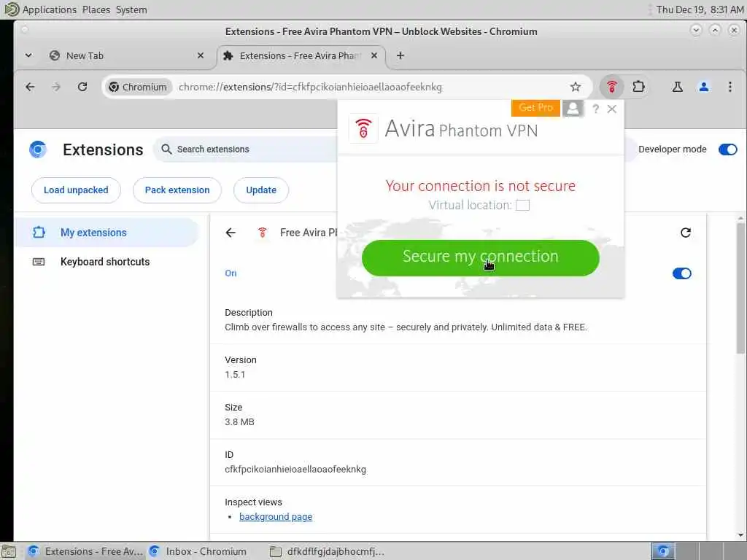Image resolution: width=747 pixels, height=560 pixels.
Task: Open the Chrome Labs flask icon
Action: pos(678,87)
